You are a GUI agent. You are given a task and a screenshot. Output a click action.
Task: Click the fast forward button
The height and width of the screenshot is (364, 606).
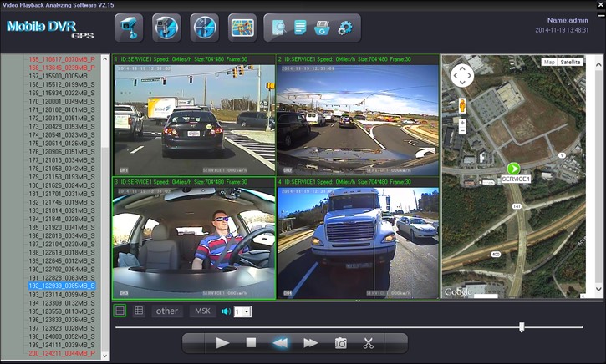pyautogui.click(x=310, y=343)
